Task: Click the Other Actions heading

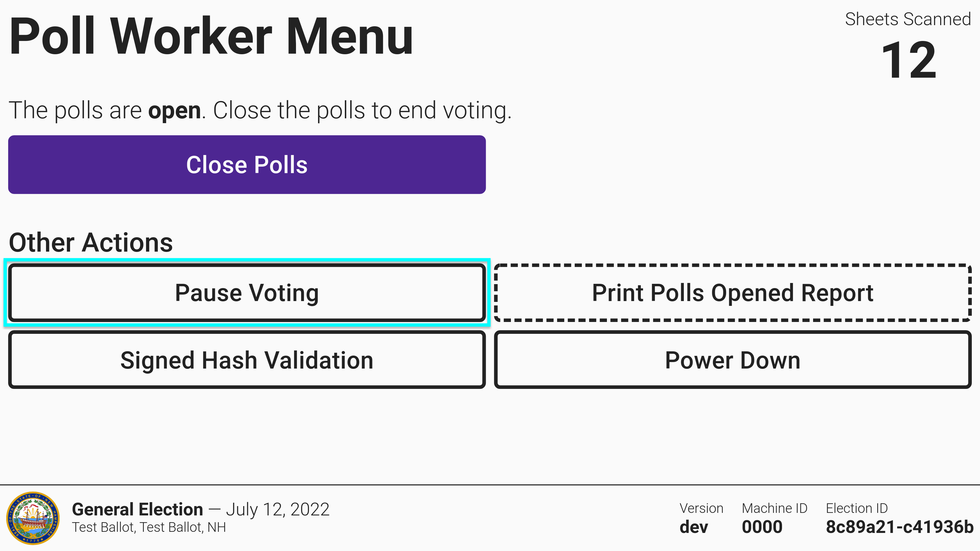Action: [x=91, y=242]
